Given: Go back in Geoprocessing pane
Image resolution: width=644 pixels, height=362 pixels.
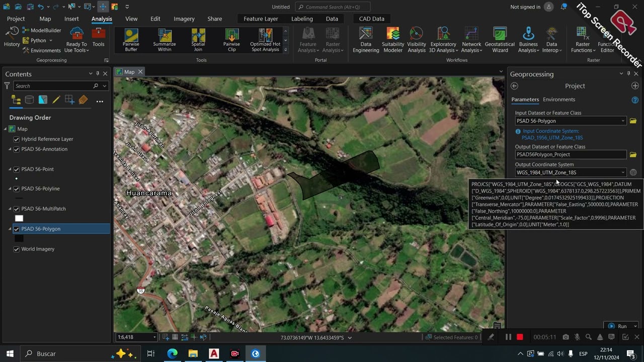Looking at the screenshot, I should (514, 86).
